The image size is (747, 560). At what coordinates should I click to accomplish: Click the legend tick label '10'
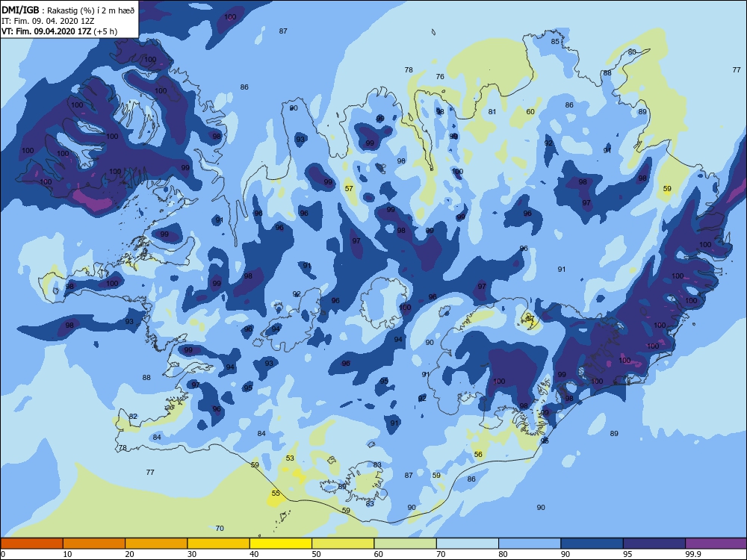point(67,554)
